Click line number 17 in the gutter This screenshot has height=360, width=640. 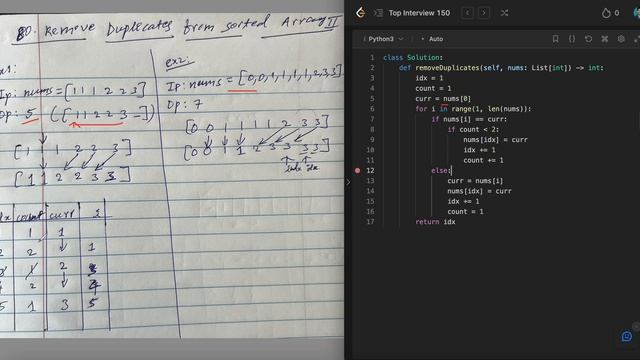[x=370, y=222]
